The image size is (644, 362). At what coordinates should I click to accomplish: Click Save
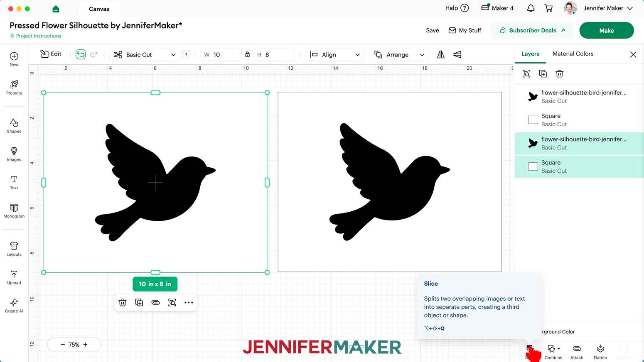432,30
